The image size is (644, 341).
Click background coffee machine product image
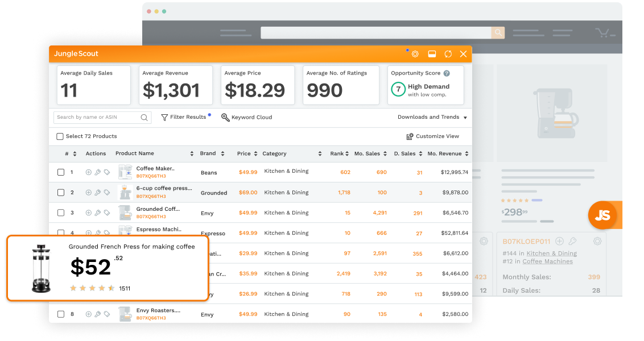[x=555, y=113]
